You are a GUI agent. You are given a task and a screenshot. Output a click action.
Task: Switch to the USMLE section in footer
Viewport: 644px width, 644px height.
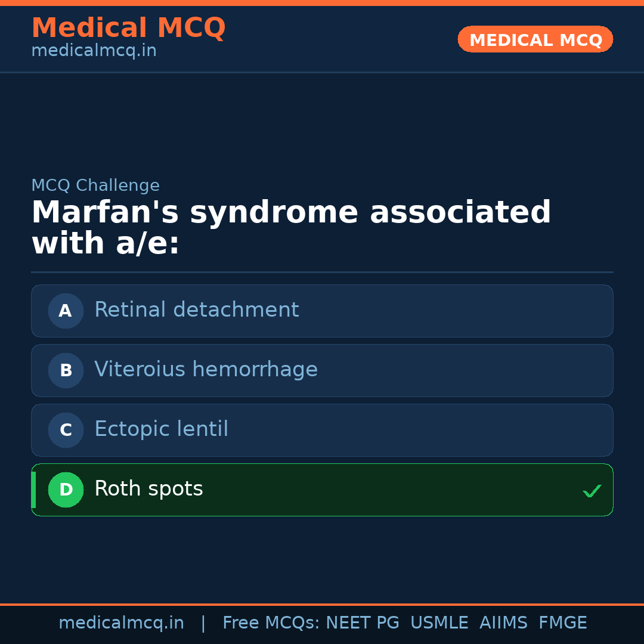439,623
